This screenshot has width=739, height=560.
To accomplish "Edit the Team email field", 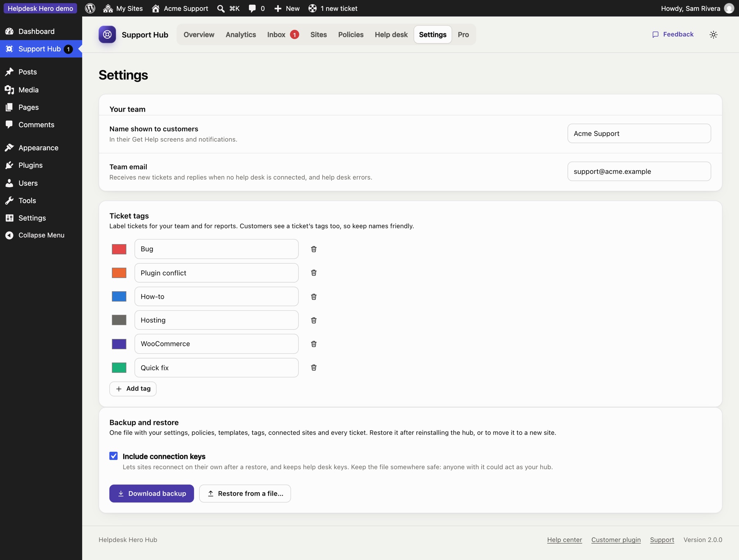I will 639,171.
